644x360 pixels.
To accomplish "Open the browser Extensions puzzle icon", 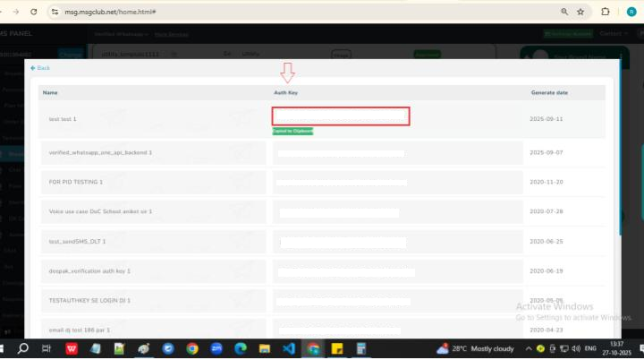I will pos(606,12).
